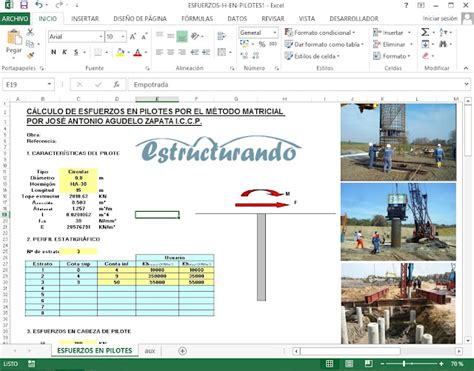Screen dimensions: 474x371
Task: Align text to the right
Action: coord(182,52)
